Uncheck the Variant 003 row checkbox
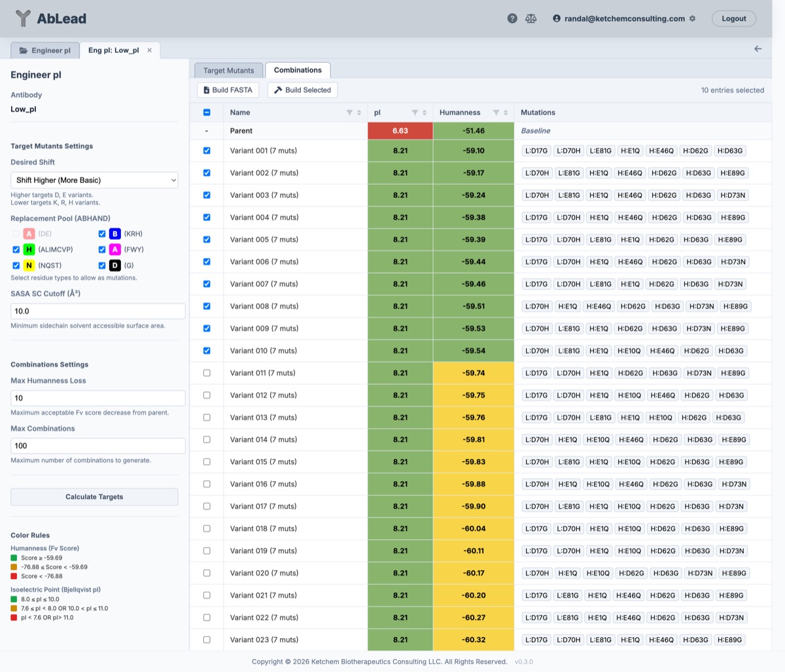The image size is (785, 672). click(207, 195)
